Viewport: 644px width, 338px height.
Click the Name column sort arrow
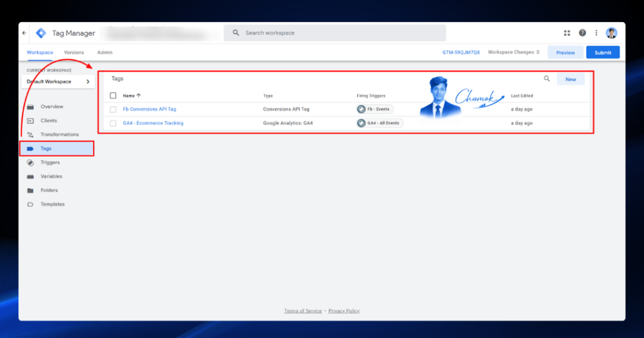pos(139,96)
